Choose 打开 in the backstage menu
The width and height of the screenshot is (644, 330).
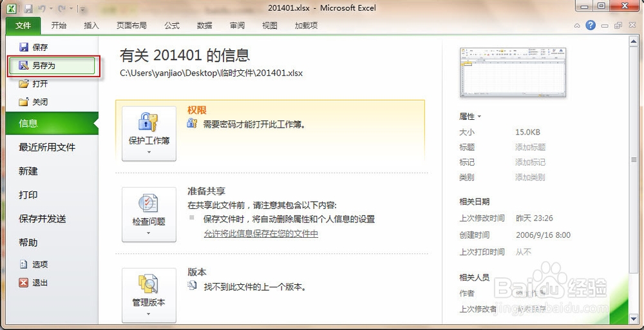pos(33,84)
